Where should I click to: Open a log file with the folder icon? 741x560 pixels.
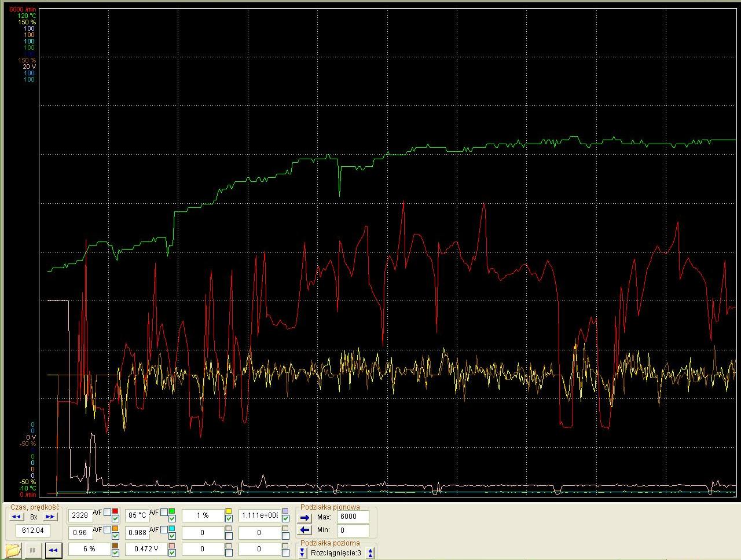13,550
